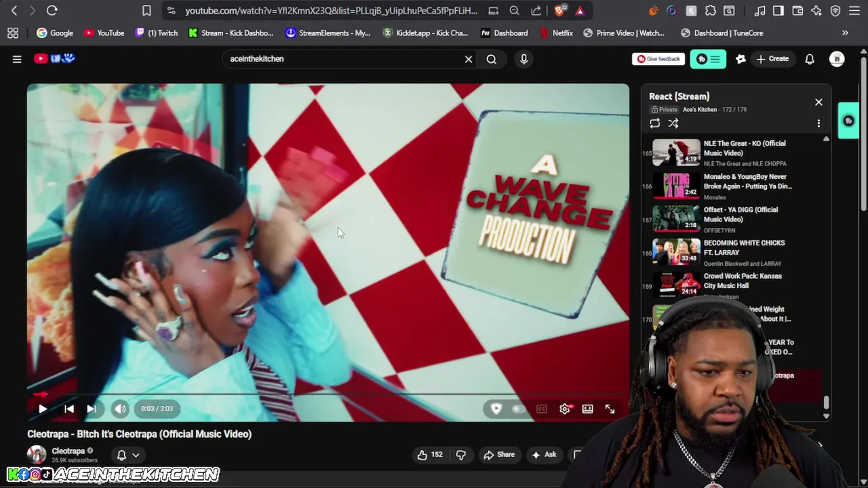Open Brave Leo AI sparkle icon
The image size is (868, 488).
[x=816, y=11]
